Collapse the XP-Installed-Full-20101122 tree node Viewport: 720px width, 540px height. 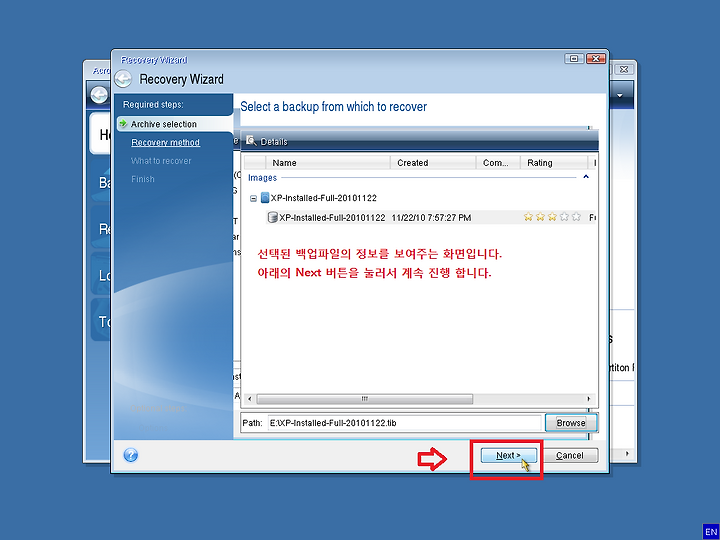click(x=253, y=198)
